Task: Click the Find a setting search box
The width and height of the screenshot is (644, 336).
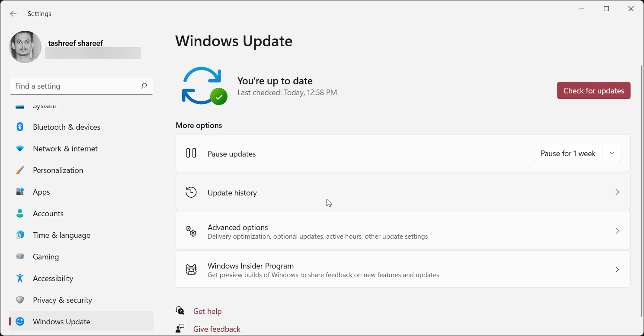Action: [x=81, y=86]
